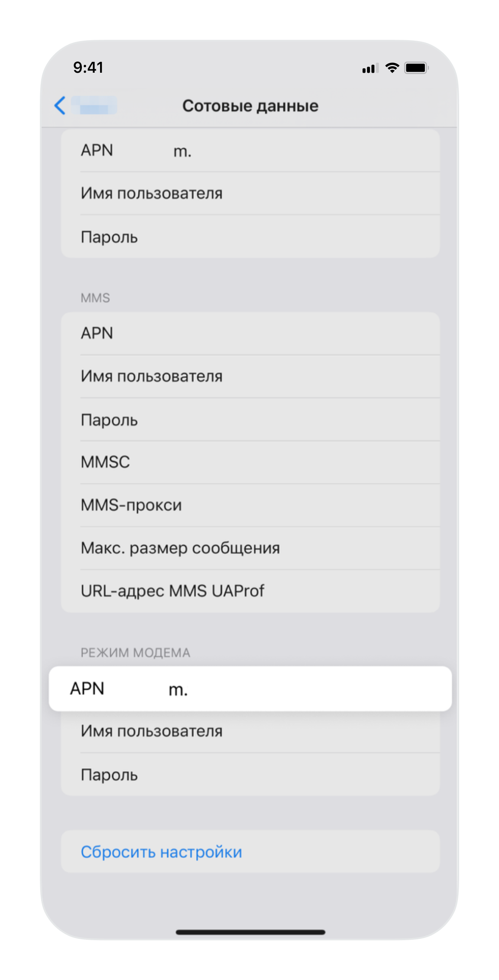Select the MMSC field

250,462
